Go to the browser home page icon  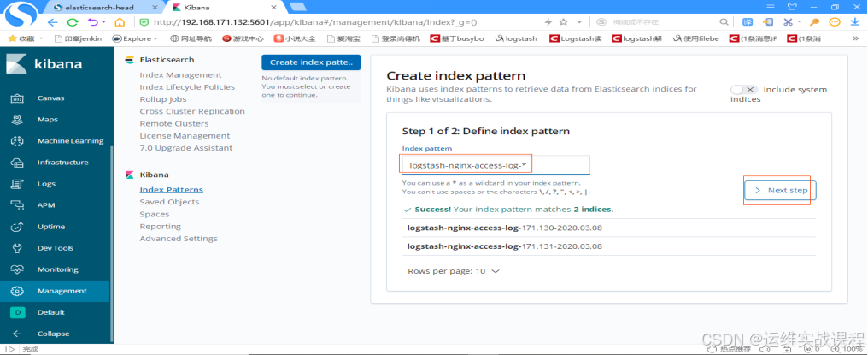point(120,22)
